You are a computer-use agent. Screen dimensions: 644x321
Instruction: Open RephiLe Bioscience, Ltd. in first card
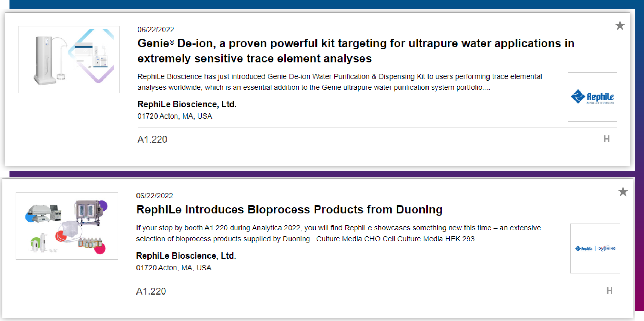point(187,104)
